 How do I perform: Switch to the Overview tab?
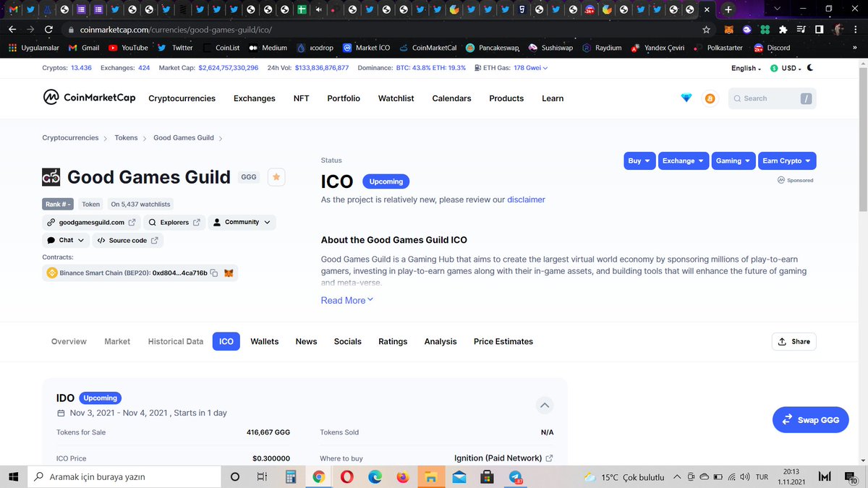69,341
